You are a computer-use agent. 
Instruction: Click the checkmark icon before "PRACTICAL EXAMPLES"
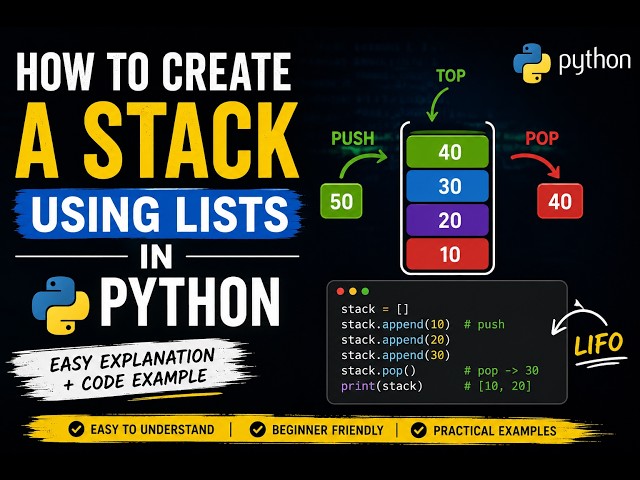pyautogui.click(x=418, y=430)
